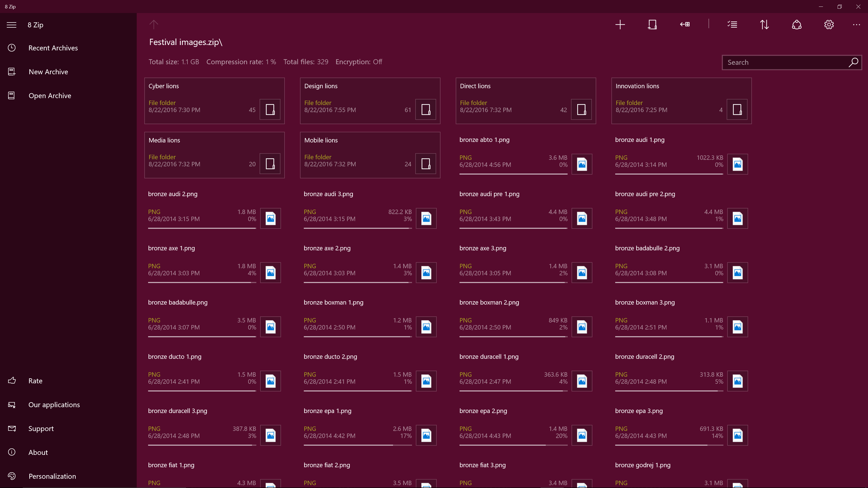Image resolution: width=868 pixels, height=488 pixels.
Task: Open the Support page
Action: pos(41,428)
